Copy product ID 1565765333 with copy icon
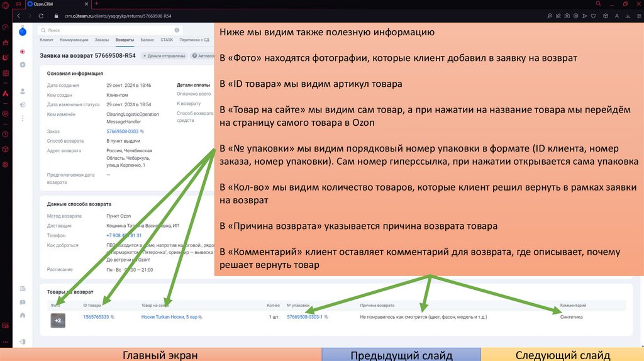Image resolution: width=644 pixels, height=361 pixels. pos(113,317)
